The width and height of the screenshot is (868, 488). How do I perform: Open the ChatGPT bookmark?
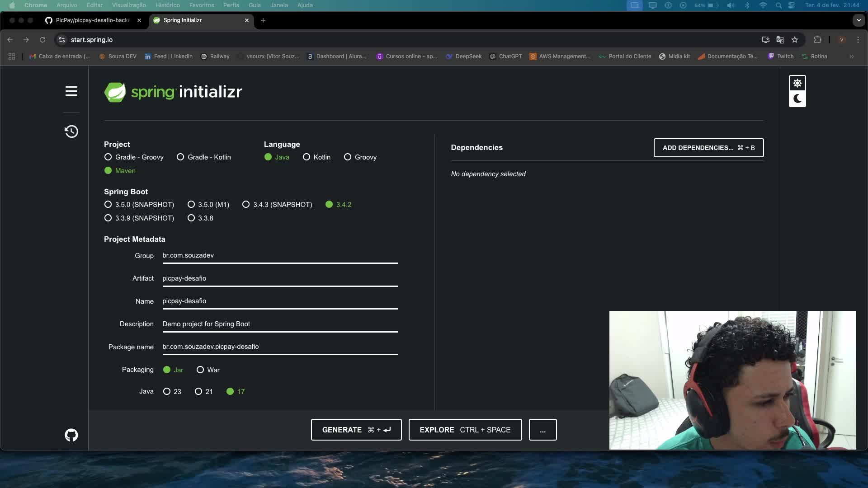coord(505,56)
